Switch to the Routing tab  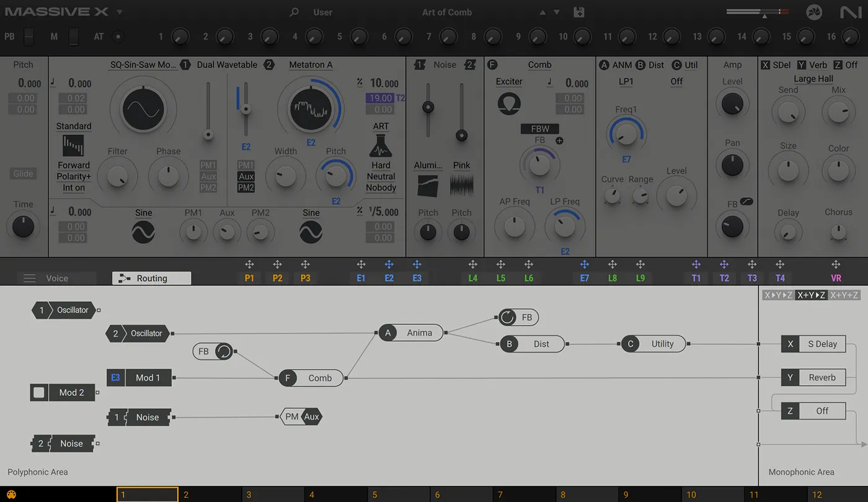point(151,279)
